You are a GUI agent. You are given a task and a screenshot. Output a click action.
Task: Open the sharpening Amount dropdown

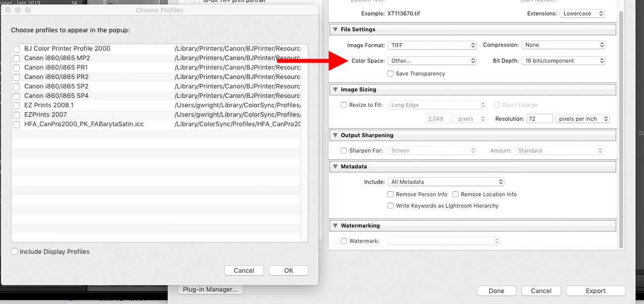click(559, 151)
